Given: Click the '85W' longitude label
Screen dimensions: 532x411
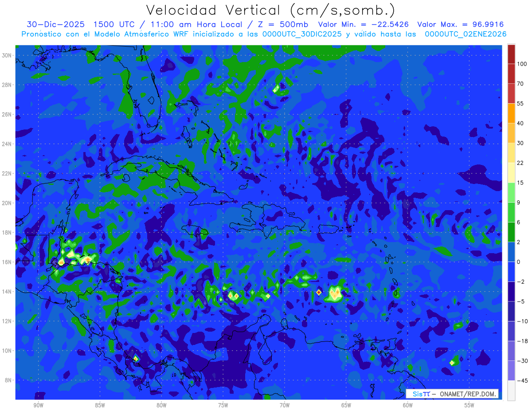Looking at the screenshot, I should 100,405.
